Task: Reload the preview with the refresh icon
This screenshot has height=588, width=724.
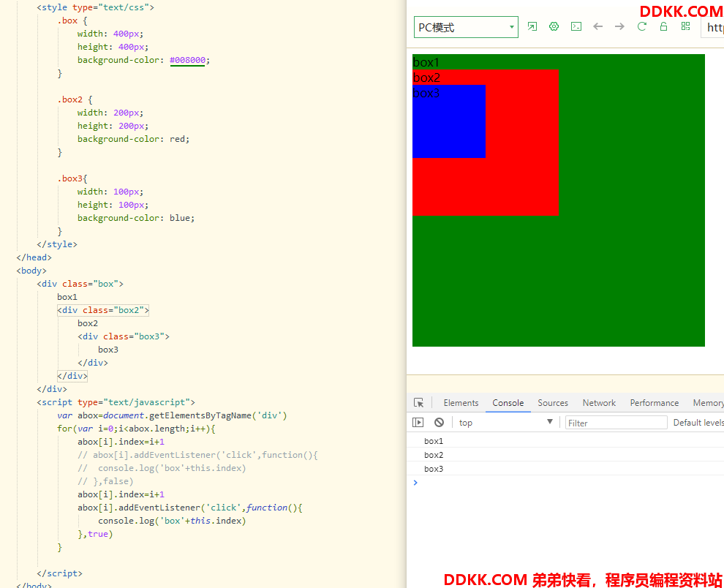Action: click(x=642, y=26)
